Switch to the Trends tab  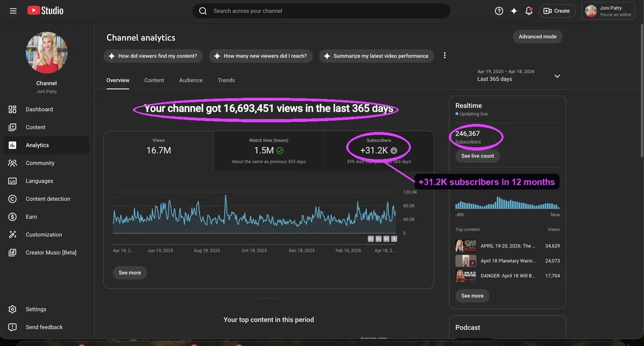(226, 80)
